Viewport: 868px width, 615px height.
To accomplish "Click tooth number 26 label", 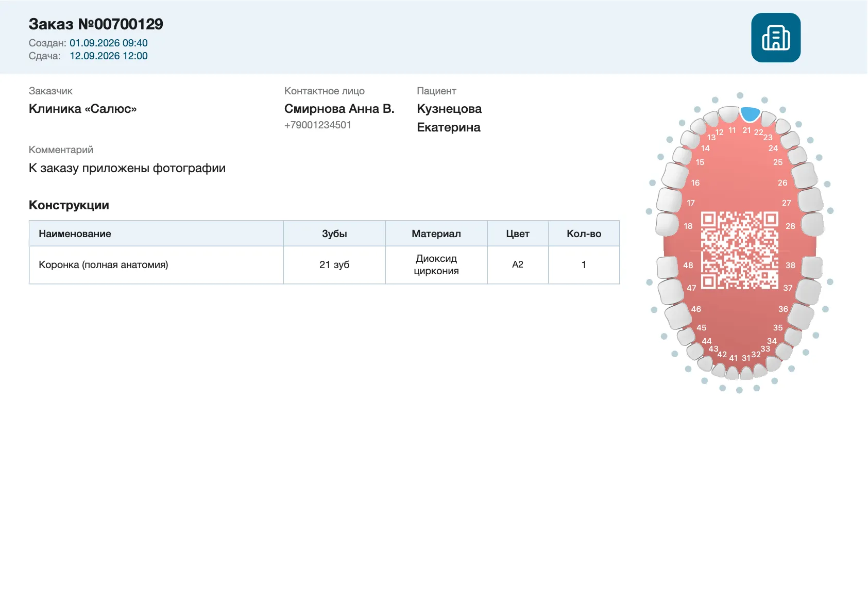I will point(782,183).
